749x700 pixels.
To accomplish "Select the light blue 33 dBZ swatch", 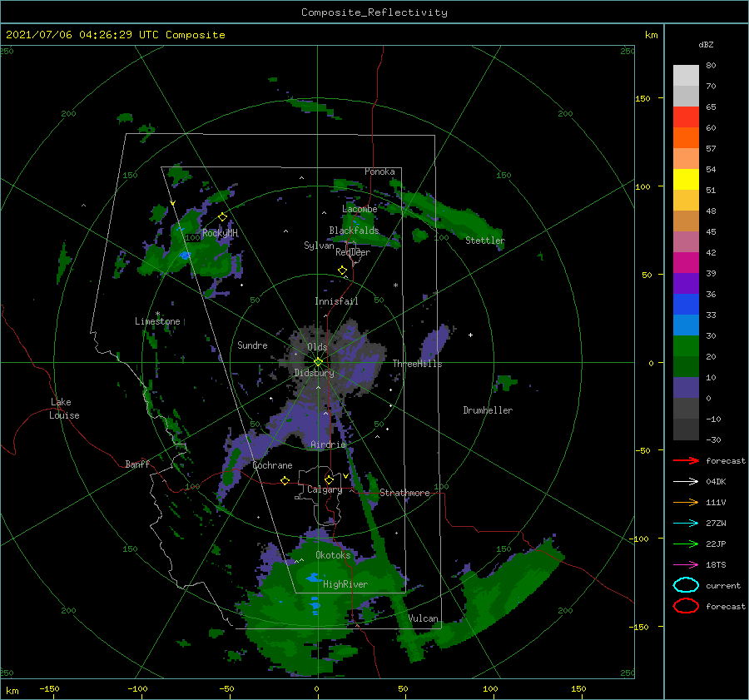I will 686,325.
